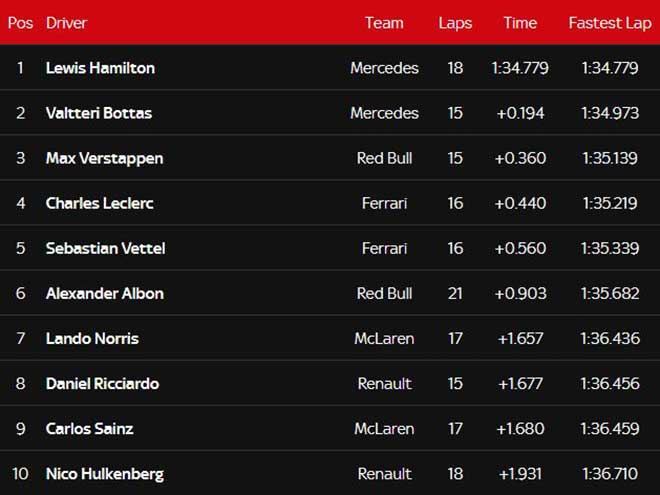The width and height of the screenshot is (660, 495).
Task: Open Lewis Hamilton driver name
Action: [100, 68]
